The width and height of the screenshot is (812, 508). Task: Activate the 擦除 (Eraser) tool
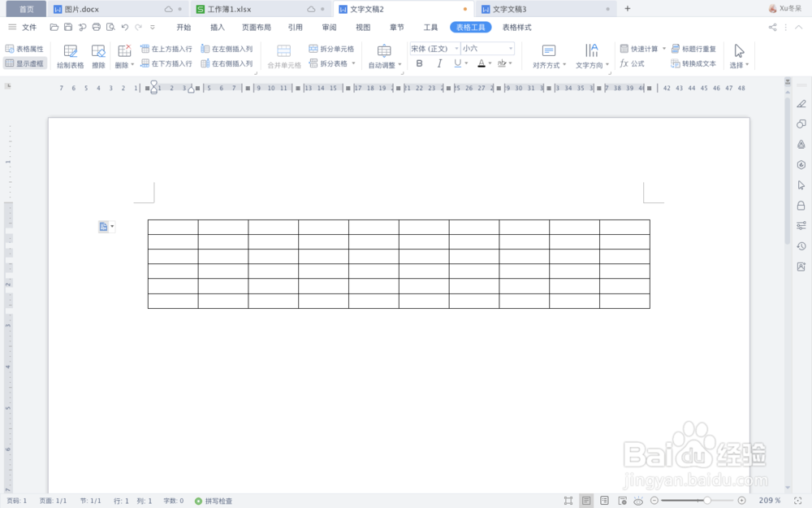[99, 55]
